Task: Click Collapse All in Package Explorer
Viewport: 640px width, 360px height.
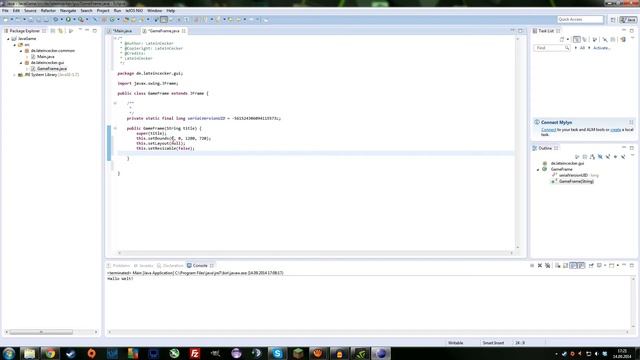Action: click(53, 31)
